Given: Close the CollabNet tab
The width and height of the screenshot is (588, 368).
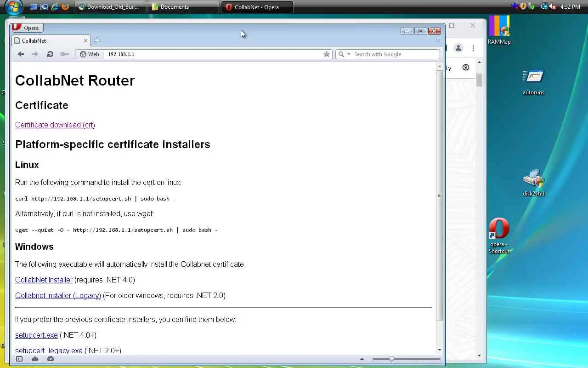Looking at the screenshot, I should (x=85, y=40).
